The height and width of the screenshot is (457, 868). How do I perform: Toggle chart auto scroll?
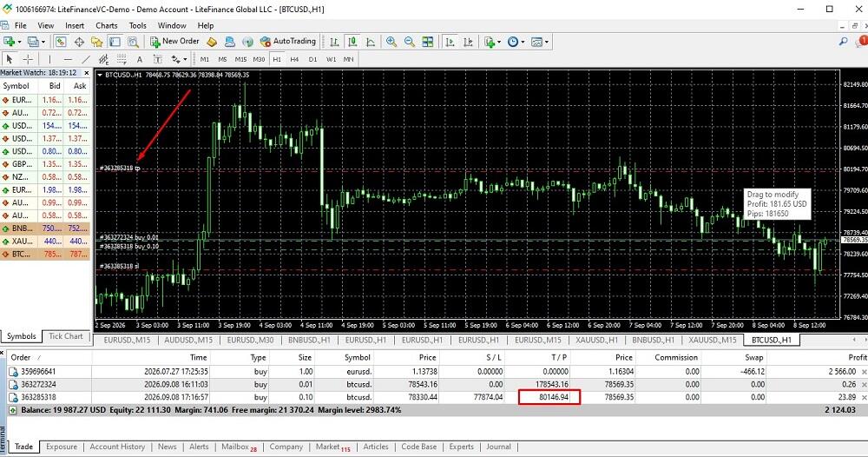tap(450, 42)
